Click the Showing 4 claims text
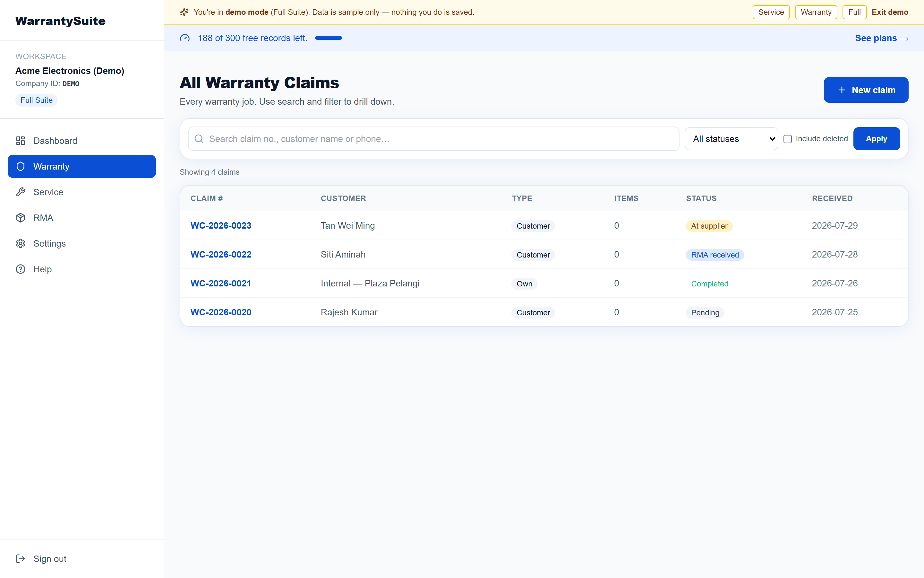The height and width of the screenshot is (578, 924). tap(210, 172)
